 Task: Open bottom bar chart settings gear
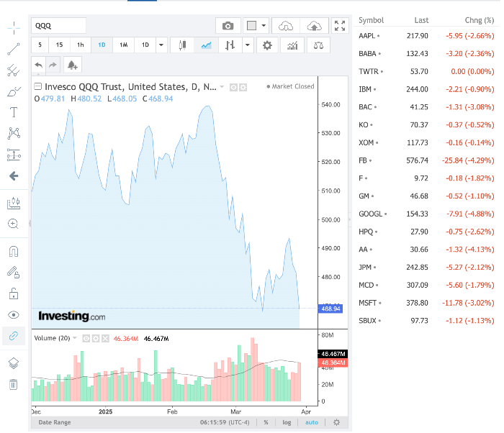click(x=336, y=422)
